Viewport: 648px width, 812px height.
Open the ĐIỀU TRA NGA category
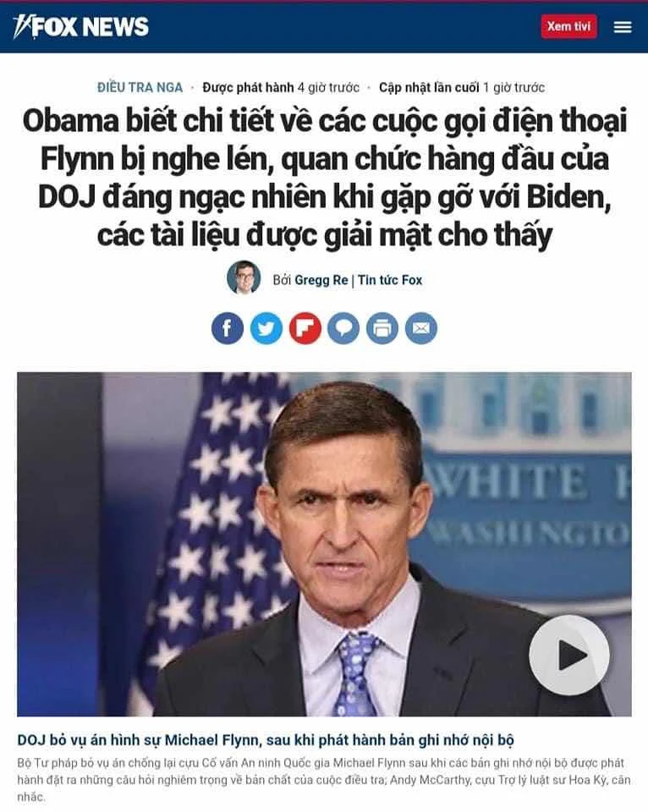(x=140, y=87)
